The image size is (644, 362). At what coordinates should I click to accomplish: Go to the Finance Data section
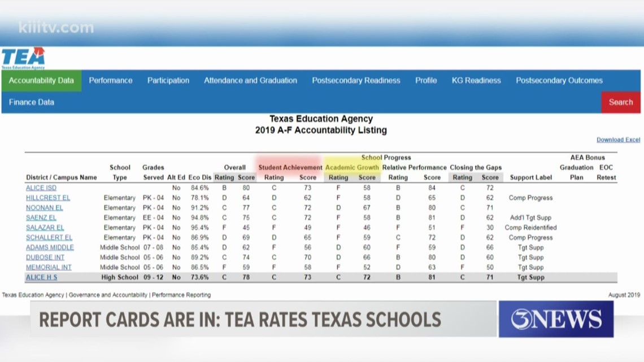pos(31,102)
